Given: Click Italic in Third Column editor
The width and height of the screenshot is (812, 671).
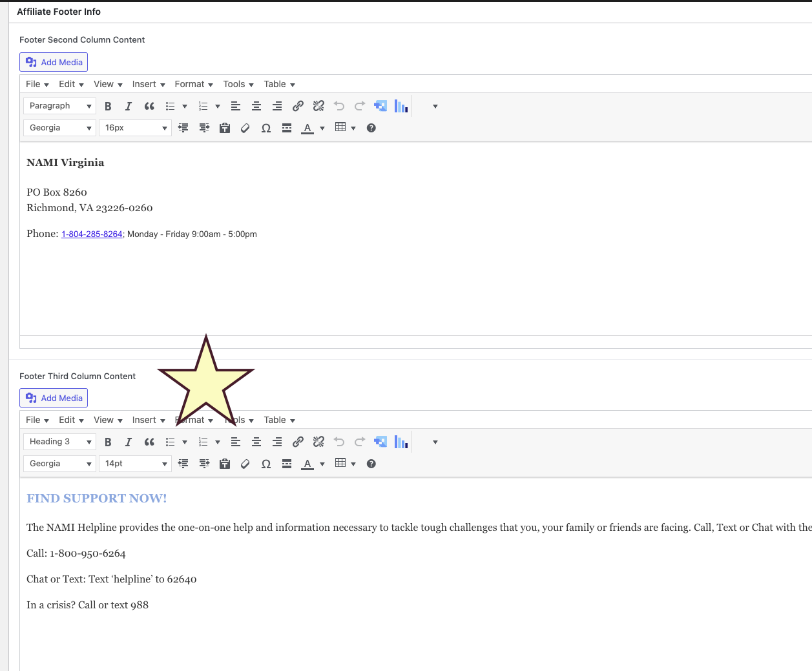Looking at the screenshot, I should point(129,442).
